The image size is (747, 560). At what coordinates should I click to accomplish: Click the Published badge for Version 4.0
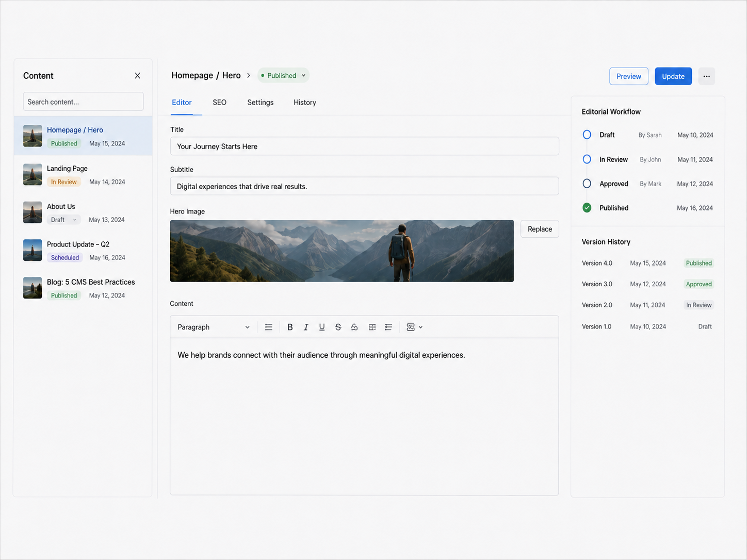(x=699, y=263)
